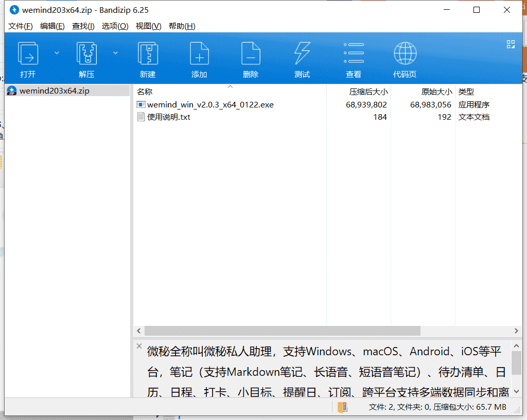The width and height of the screenshot is (527, 420).
Task: Click the Delete (删除) toolbar icon
Action: (x=251, y=53)
